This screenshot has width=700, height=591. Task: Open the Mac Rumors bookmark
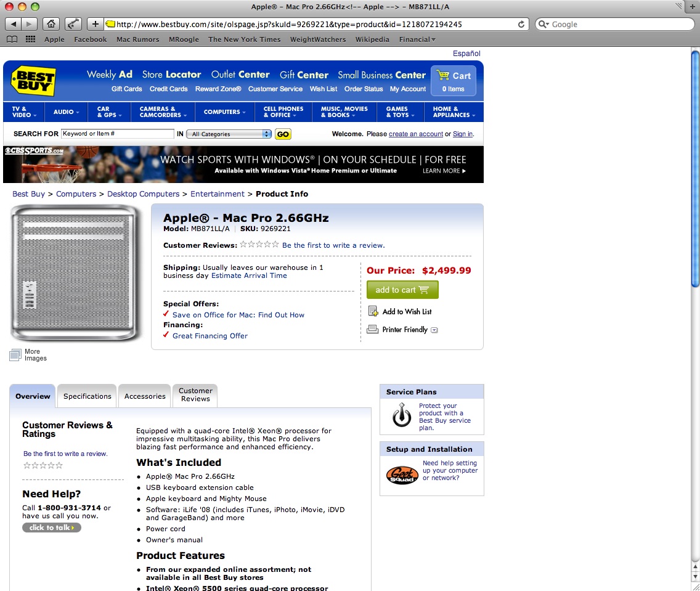coord(137,39)
